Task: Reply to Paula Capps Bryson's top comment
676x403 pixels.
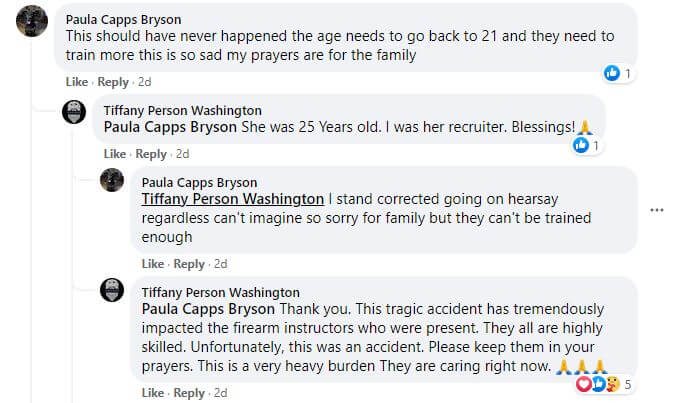Action: (x=113, y=82)
